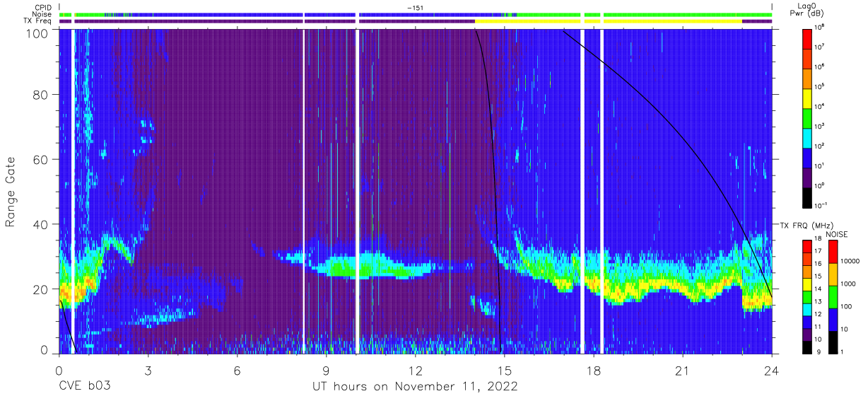Click the 'Noise' row label at top left
Screen dimensions: 868x401
(42, 14)
